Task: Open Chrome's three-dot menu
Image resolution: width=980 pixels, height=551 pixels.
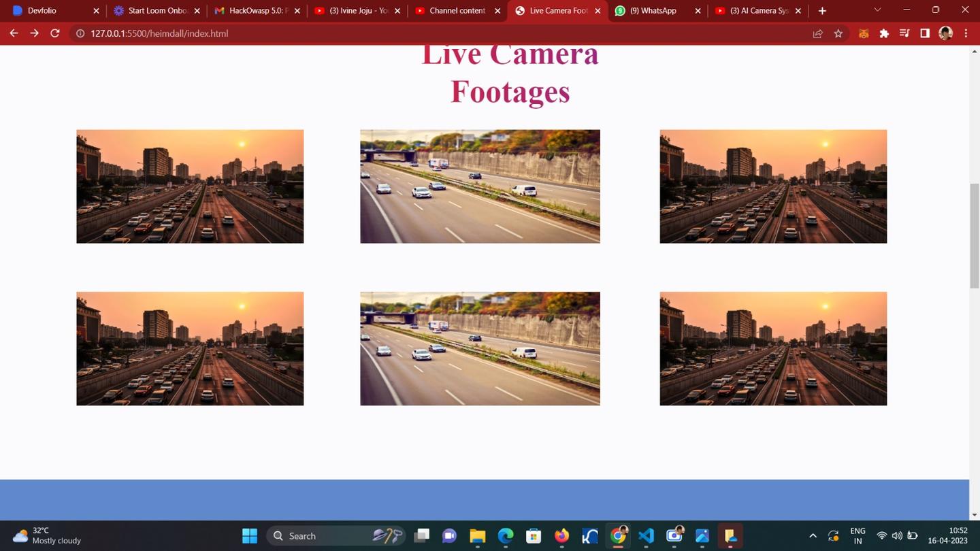Action: [x=966, y=33]
